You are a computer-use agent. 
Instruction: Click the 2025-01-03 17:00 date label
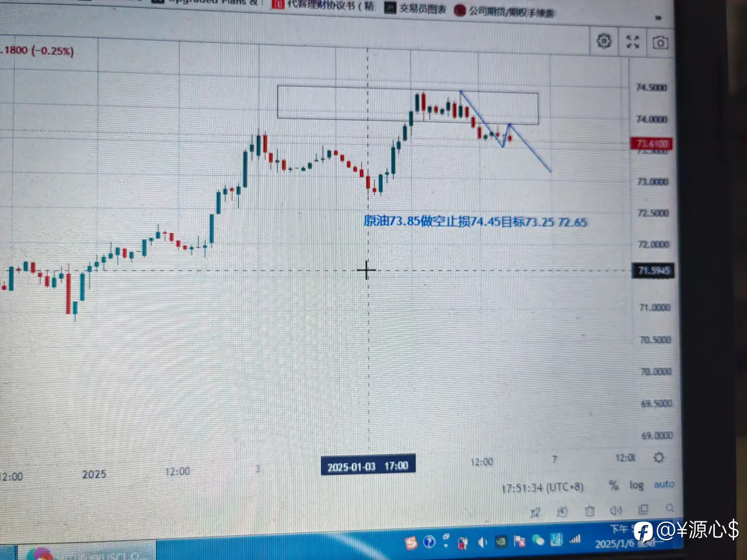click(x=368, y=466)
